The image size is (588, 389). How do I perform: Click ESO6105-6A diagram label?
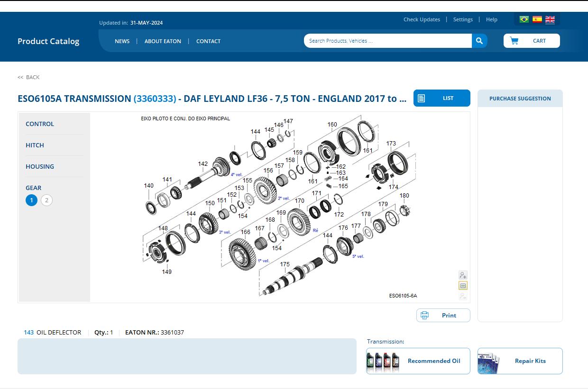pos(403,296)
